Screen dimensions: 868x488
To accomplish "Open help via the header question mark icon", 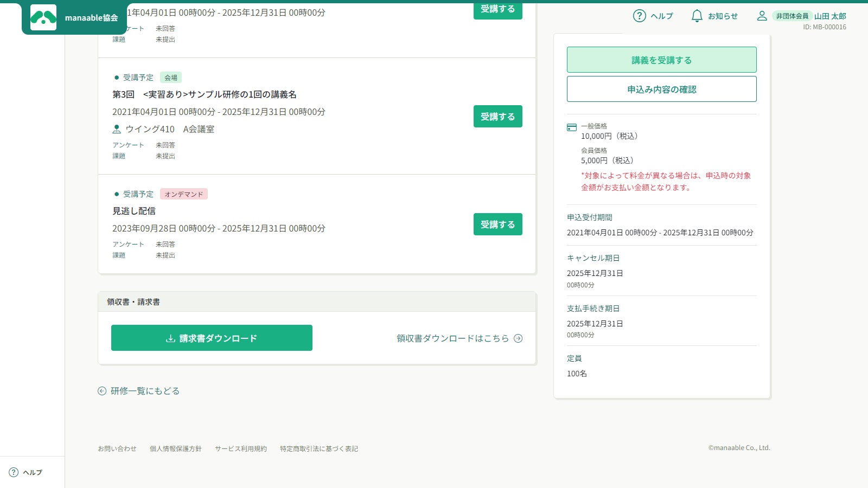I will tap(640, 16).
